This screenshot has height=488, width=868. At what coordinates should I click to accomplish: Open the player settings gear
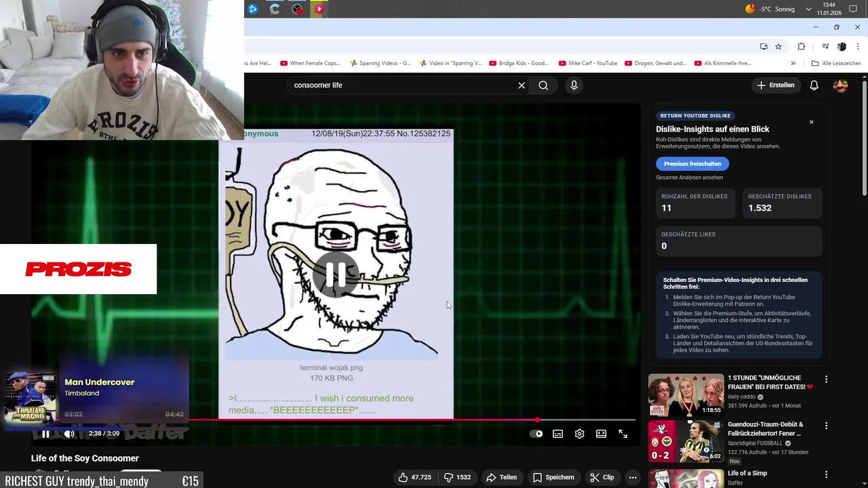(579, 434)
